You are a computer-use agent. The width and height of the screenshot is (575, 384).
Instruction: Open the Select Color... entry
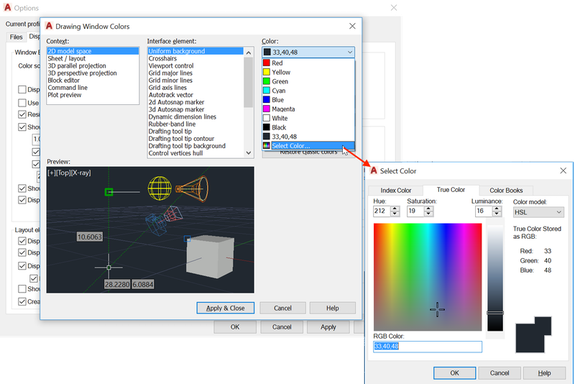click(308, 146)
